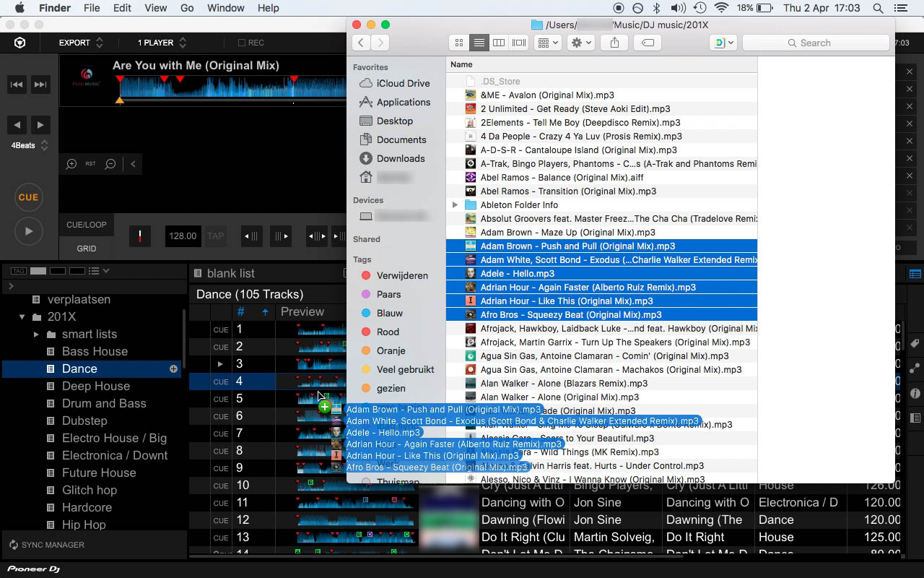Viewport: 924px width, 578px height.
Task: Open the EXPORT mode dropdown
Action: click(x=81, y=43)
